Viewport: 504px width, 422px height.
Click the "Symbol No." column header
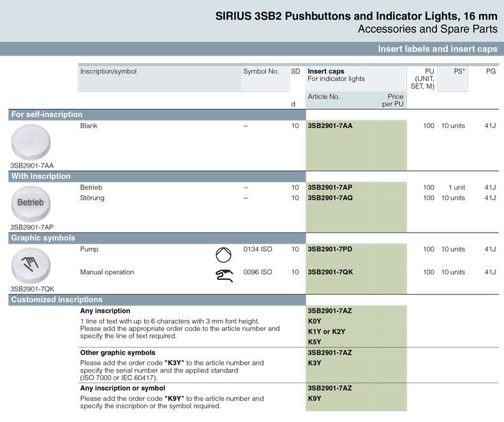[261, 72]
